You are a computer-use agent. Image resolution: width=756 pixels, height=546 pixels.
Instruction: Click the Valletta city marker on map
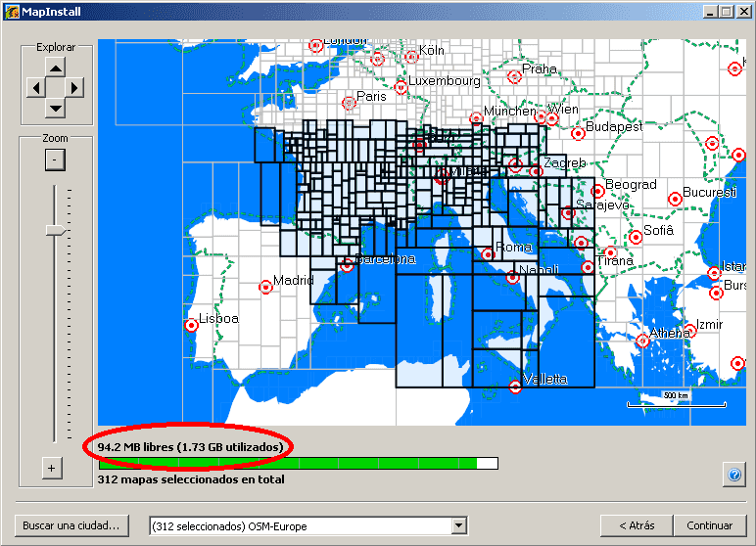[x=515, y=387]
